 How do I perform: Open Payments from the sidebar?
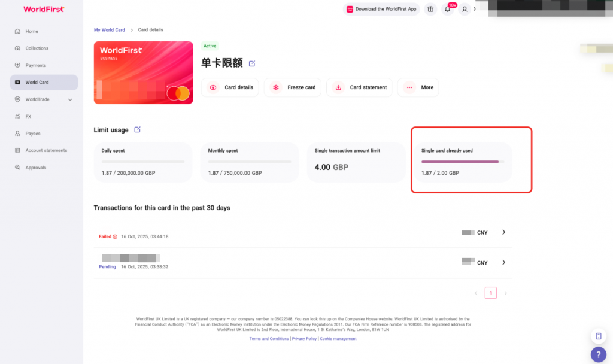coord(35,65)
